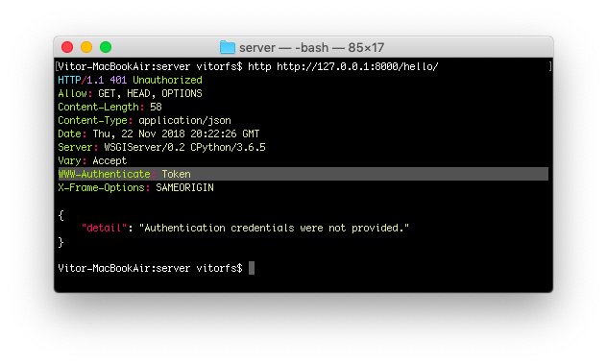Close the terminal window with red button

point(67,47)
